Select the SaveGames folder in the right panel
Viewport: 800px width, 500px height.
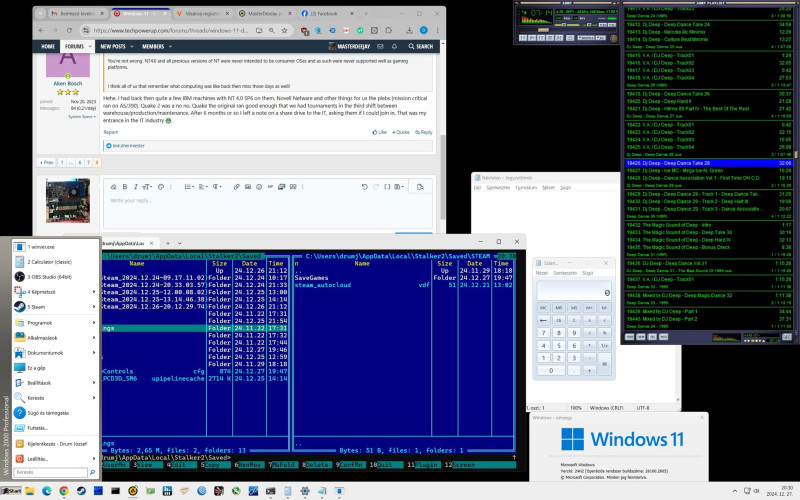[311, 278]
